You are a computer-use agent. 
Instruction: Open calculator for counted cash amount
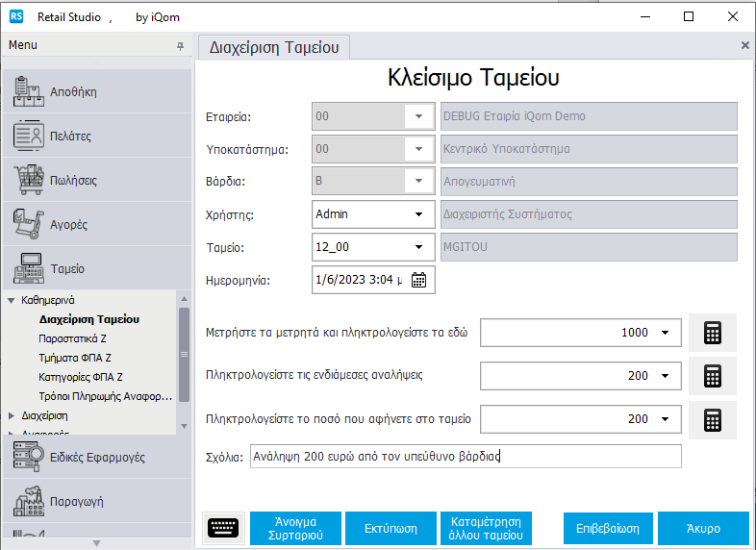(712, 333)
